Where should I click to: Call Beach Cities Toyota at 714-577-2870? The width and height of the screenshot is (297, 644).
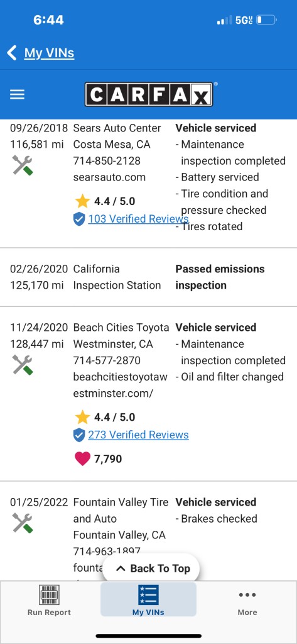point(107,360)
